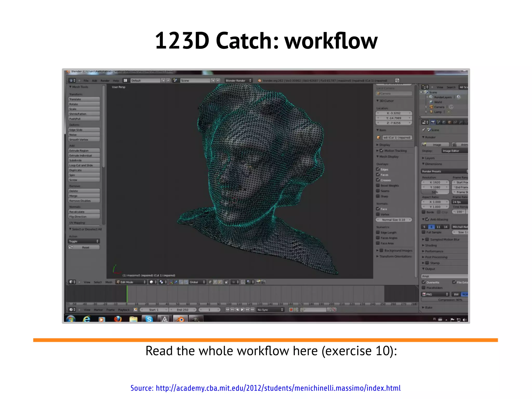Click the play animation button in timeline
Image resolution: width=532 pixels, height=399 pixels.
(x=242, y=310)
